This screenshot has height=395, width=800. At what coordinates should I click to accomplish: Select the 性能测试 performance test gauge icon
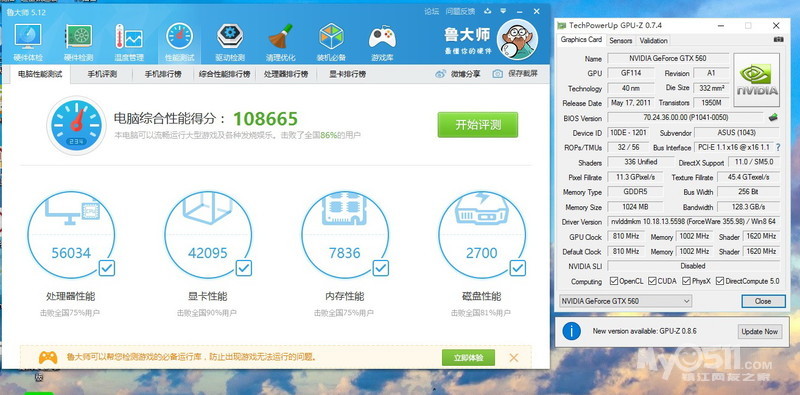pyautogui.click(x=179, y=37)
